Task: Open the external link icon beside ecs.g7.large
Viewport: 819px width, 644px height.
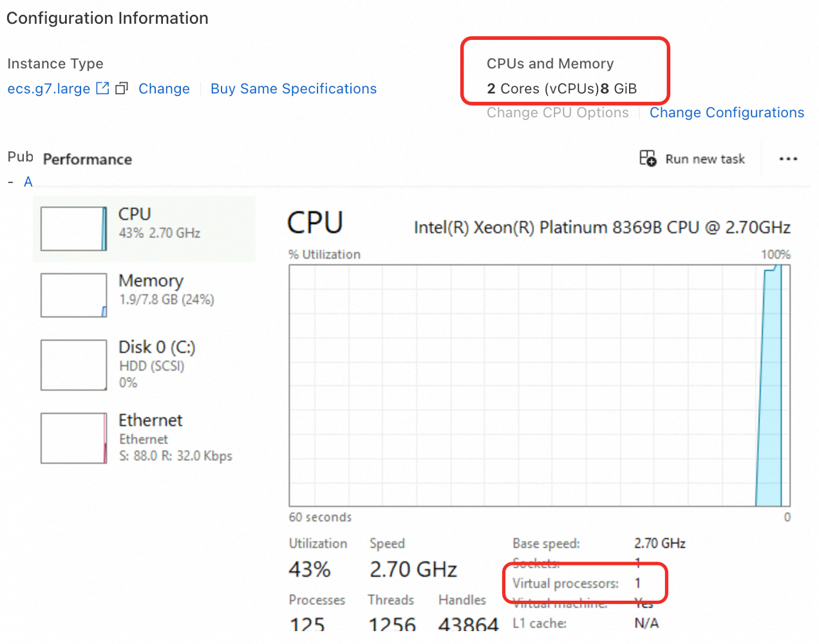Action: tap(102, 88)
